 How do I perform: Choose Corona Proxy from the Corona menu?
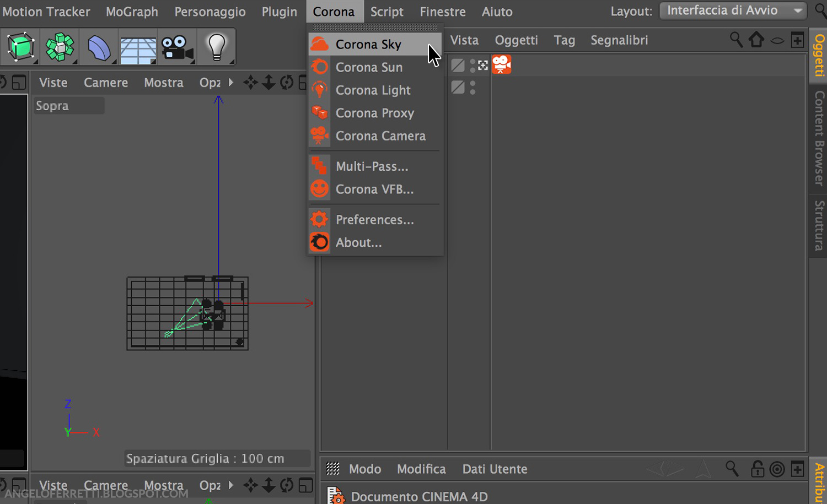[375, 113]
